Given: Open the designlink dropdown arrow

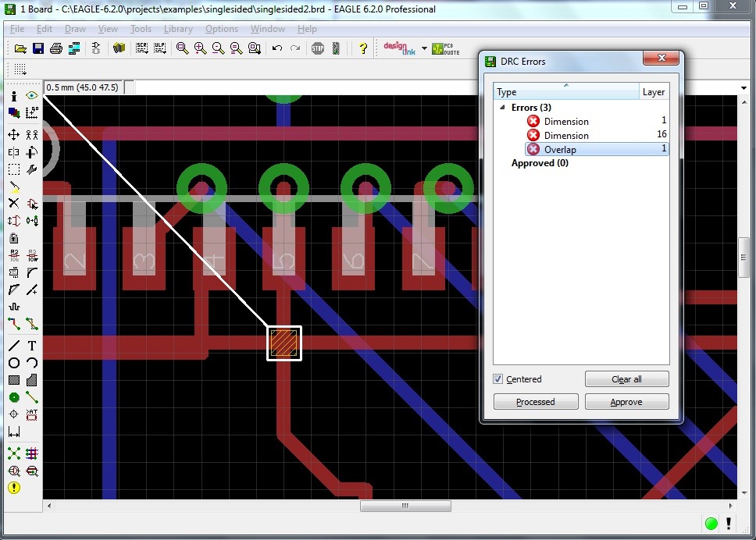Looking at the screenshot, I should 424,48.
